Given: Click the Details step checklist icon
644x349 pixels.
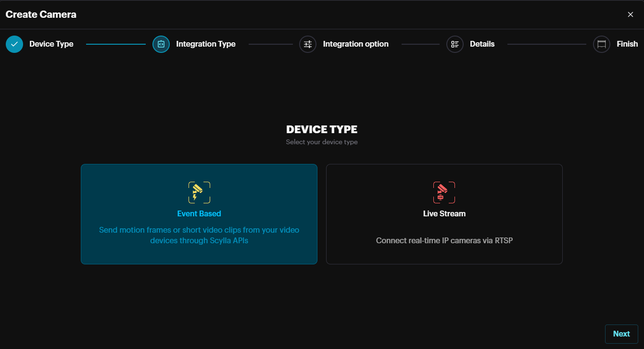Looking at the screenshot, I should (x=455, y=44).
